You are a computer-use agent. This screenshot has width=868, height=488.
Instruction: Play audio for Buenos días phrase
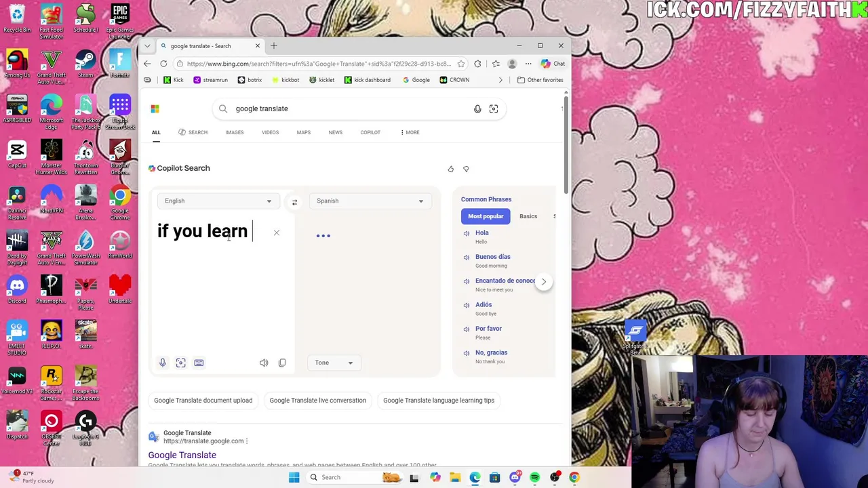(x=466, y=257)
